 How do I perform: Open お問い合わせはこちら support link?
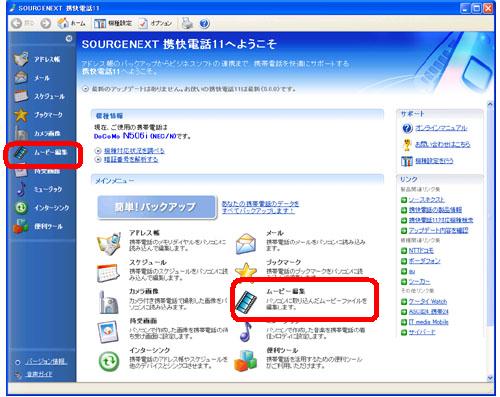pyautogui.click(x=442, y=144)
